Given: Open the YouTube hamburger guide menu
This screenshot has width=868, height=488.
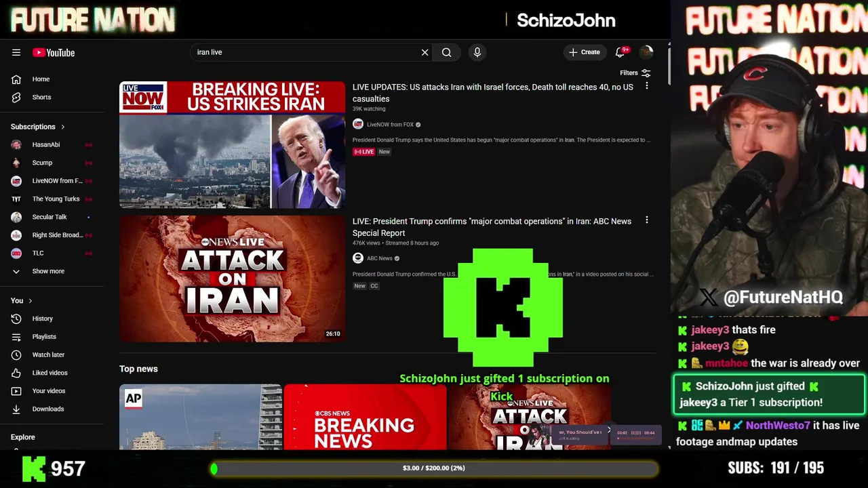Looking at the screenshot, I should (x=16, y=52).
